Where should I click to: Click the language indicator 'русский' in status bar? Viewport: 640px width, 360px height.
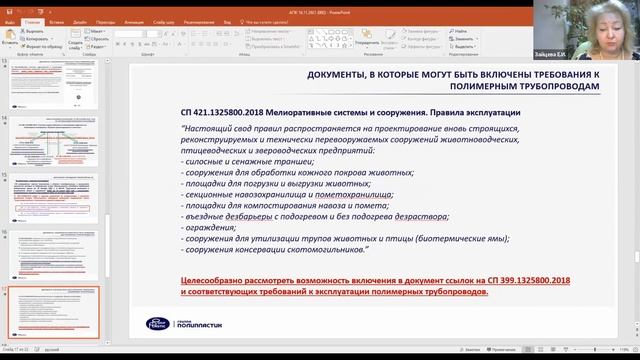pyautogui.click(x=51, y=349)
